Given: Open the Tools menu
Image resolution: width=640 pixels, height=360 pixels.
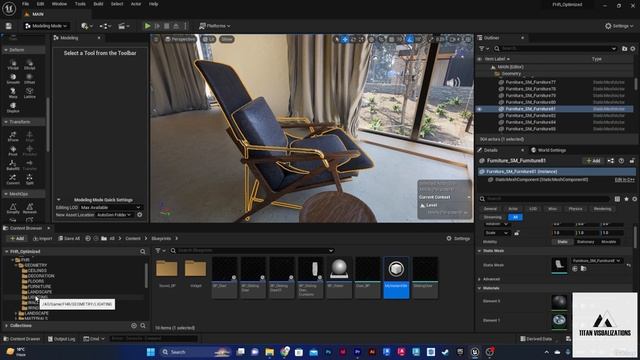Looking at the screenshot, I should pos(80,4).
